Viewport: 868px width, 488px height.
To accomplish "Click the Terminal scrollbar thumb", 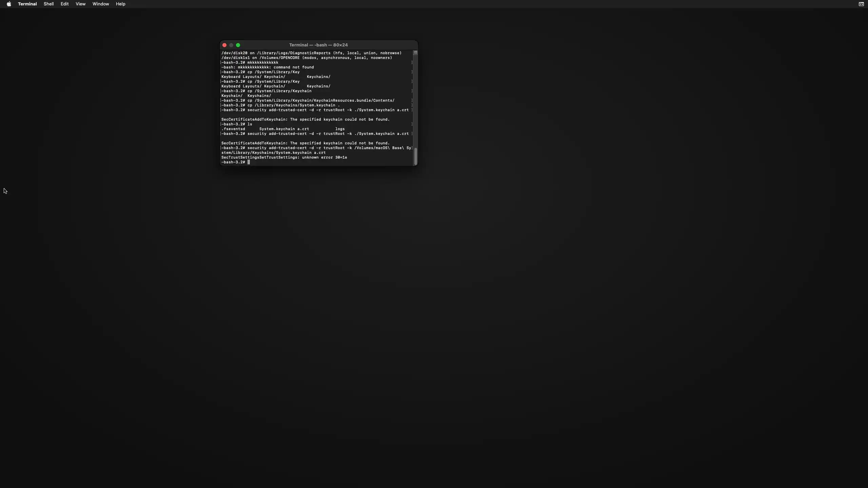I will pyautogui.click(x=415, y=156).
